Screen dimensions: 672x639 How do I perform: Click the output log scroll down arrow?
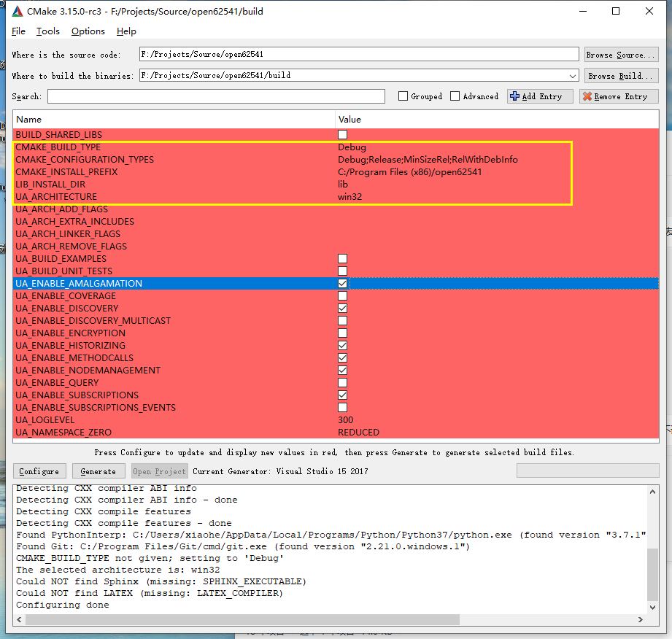(652, 608)
